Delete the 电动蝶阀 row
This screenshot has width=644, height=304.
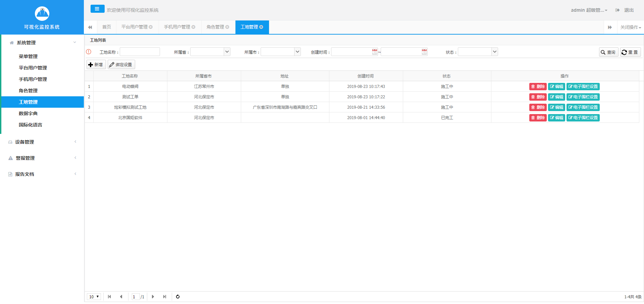(538, 87)
